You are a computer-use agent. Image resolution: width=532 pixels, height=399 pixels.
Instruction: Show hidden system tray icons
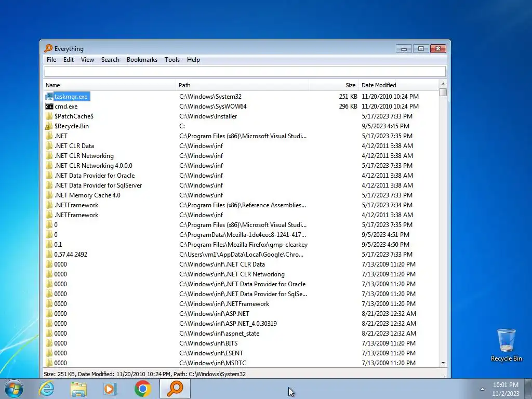(482, 389)
